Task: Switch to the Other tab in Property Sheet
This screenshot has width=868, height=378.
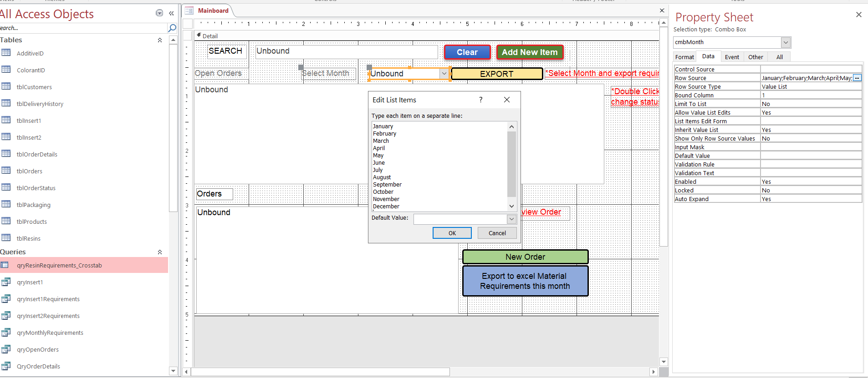Action: (x=756, y=57)
